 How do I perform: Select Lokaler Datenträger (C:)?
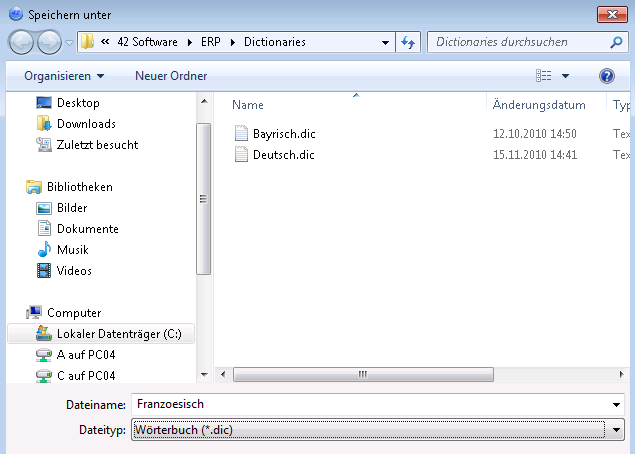click(119, 334)
